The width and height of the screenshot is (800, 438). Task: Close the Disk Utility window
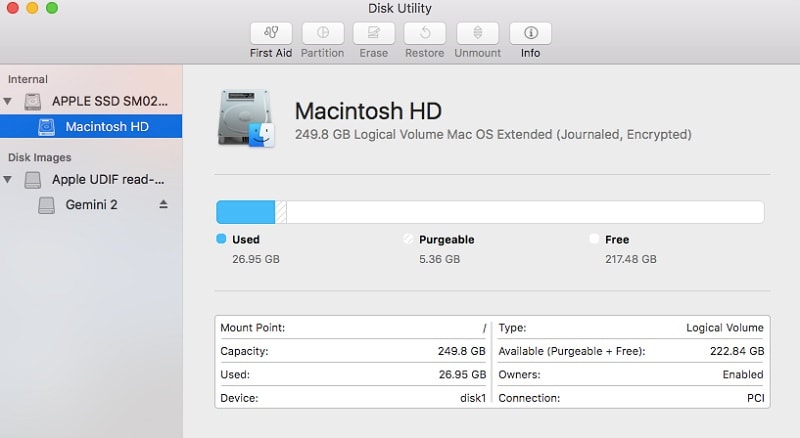12,8
